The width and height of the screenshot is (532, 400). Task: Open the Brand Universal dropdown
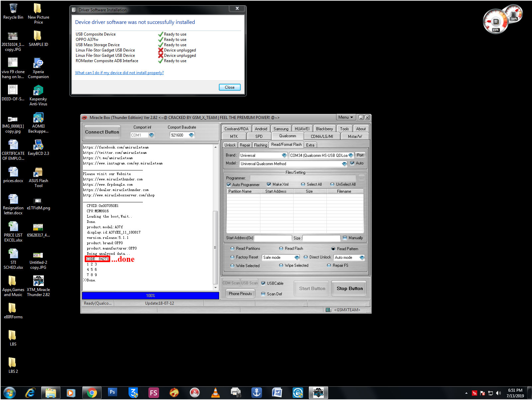284,155
